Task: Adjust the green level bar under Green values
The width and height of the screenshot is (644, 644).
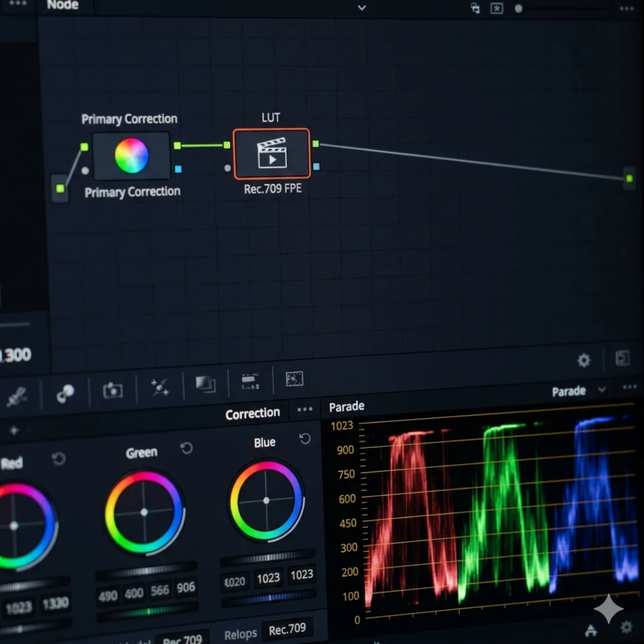Action: [148, 612]
